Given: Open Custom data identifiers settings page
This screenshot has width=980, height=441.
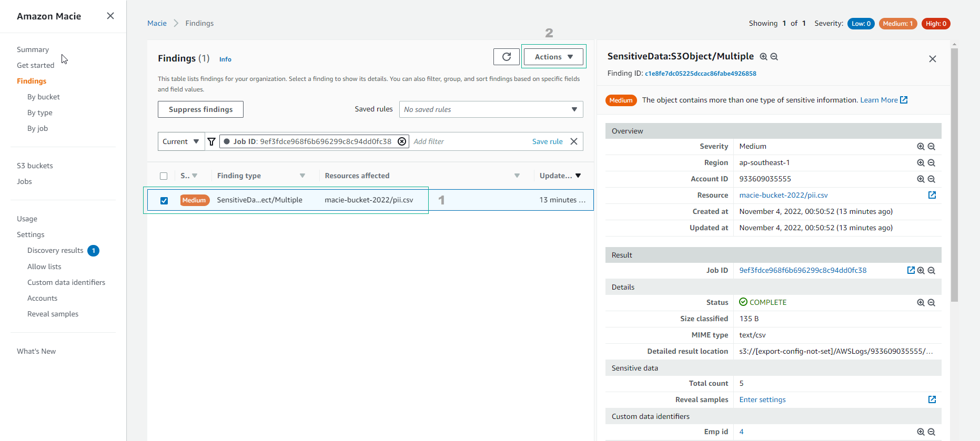Looking at the screenshot, I should coord(66,282).
